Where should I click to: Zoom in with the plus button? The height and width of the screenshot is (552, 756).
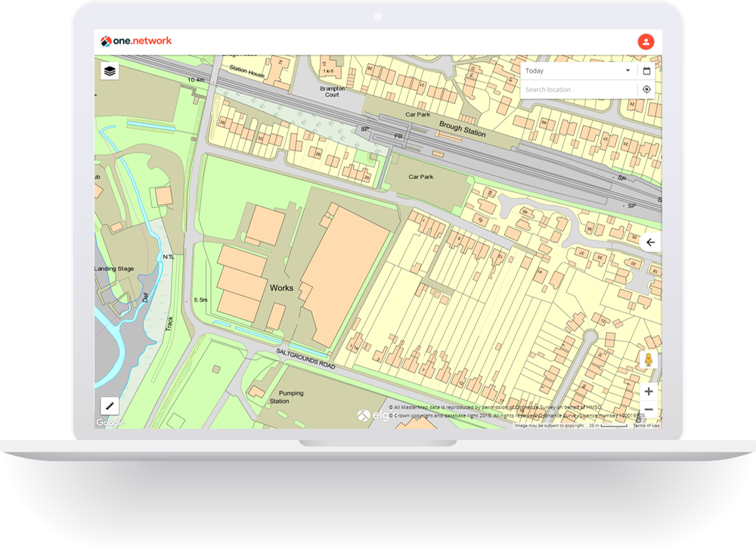pos(649,392)
